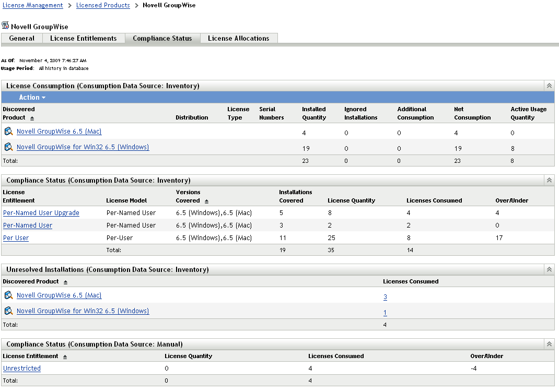559x392 pixels.
Task: Go to License Management breadcrumb
Action: [32, 5]
